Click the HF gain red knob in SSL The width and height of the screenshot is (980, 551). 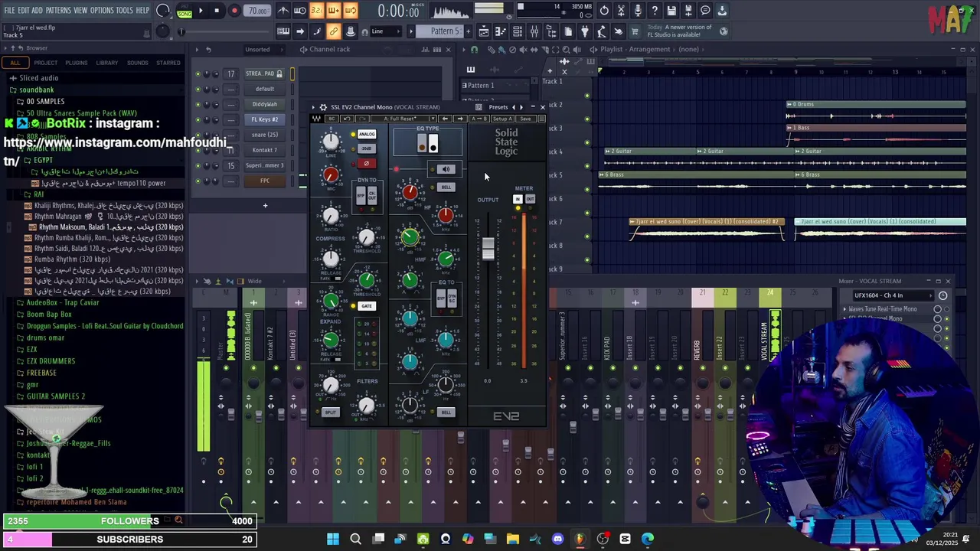tap(410, 191)
